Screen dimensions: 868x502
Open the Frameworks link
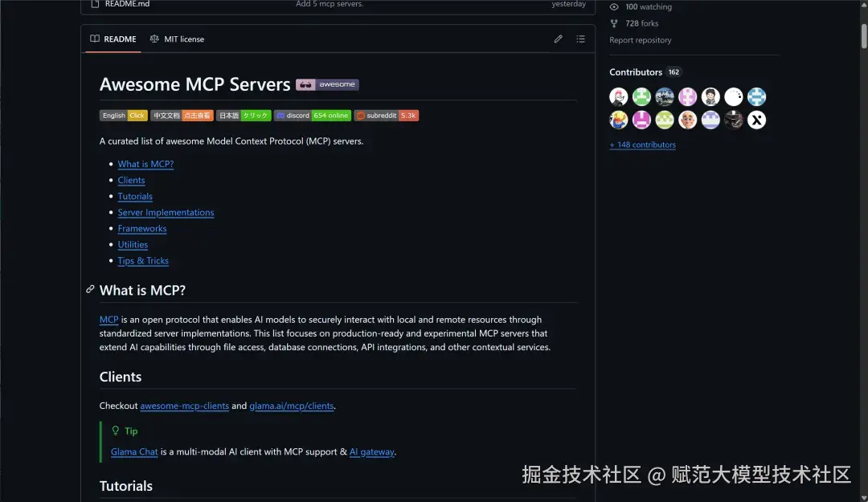point(141,228)
